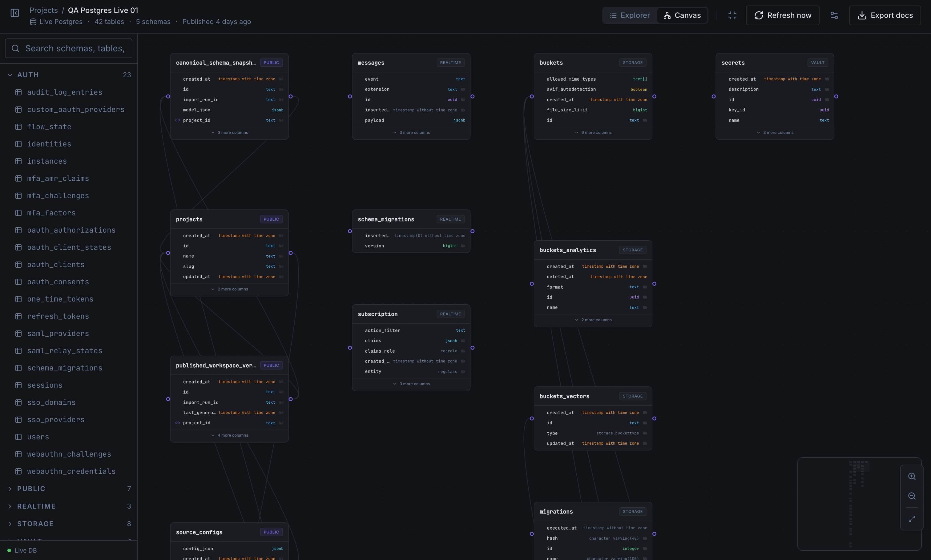Focus the search schemas input field

[75, 48]
